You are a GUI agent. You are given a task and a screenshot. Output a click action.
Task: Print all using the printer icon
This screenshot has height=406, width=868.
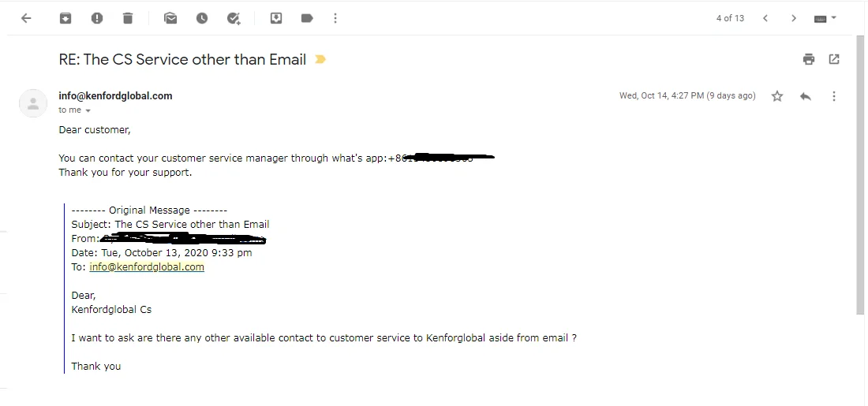click(809, 59)
